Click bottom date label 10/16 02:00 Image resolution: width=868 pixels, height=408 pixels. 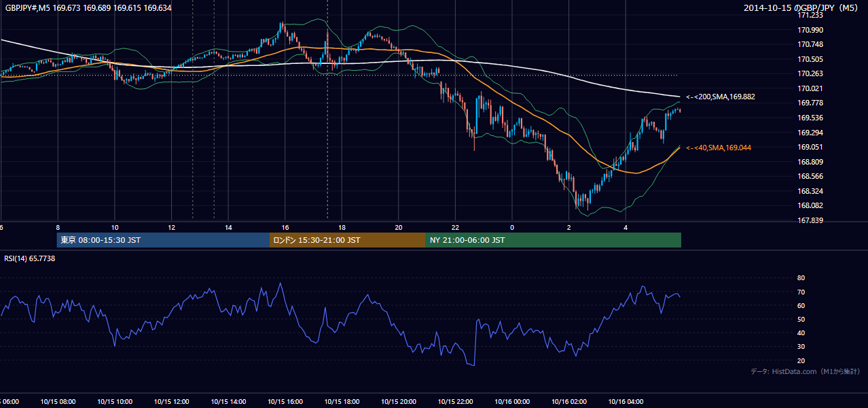coord(569,401)
